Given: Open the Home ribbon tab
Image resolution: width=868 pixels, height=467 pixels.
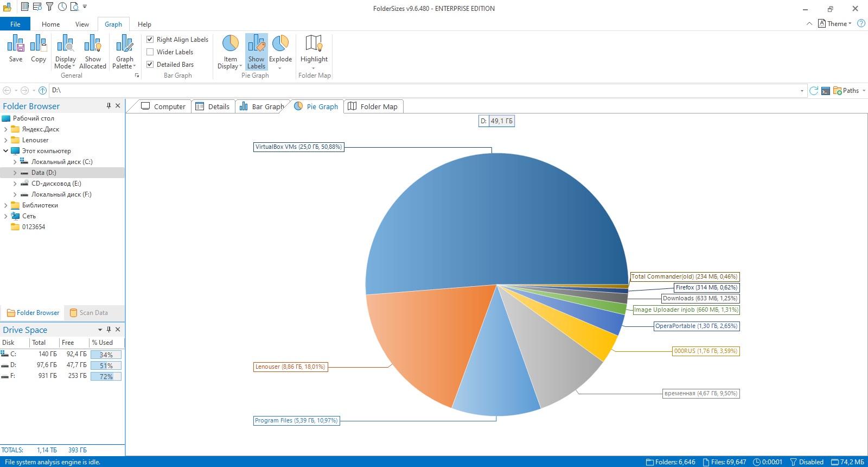Looking at the screenshot, I should click(50, 24).
